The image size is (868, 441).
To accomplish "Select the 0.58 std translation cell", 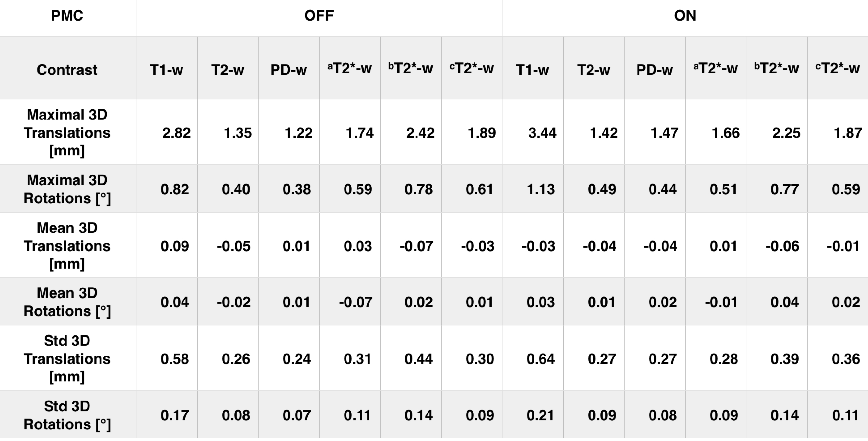I will click(175, 359).
